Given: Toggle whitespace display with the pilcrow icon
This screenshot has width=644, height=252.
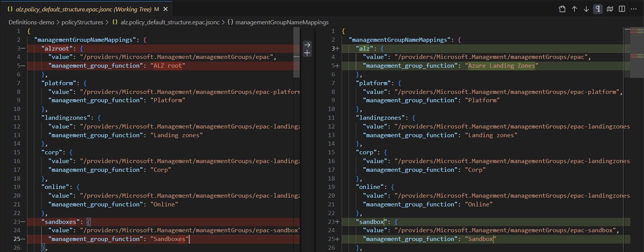Looking at the screenshot, I should (598, 9).
